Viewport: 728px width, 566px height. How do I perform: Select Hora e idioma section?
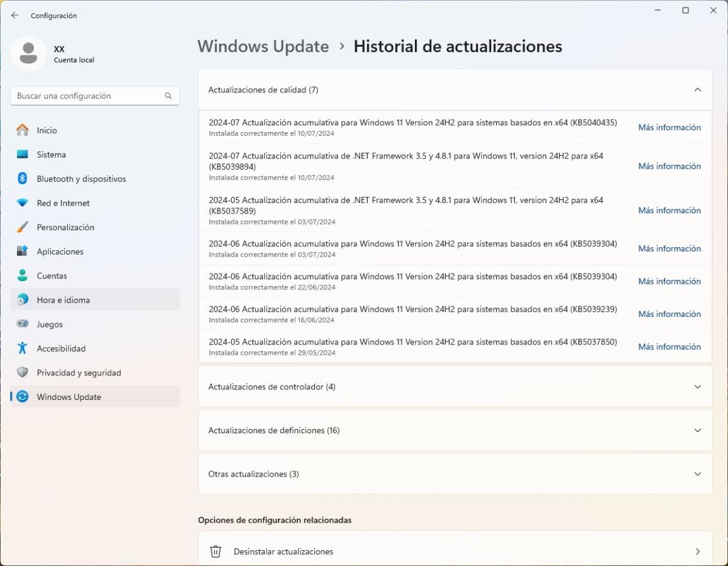(x=95, y=300)
